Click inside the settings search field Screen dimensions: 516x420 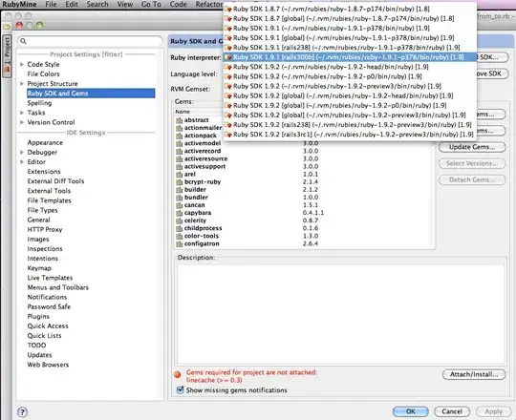(91, 41)
